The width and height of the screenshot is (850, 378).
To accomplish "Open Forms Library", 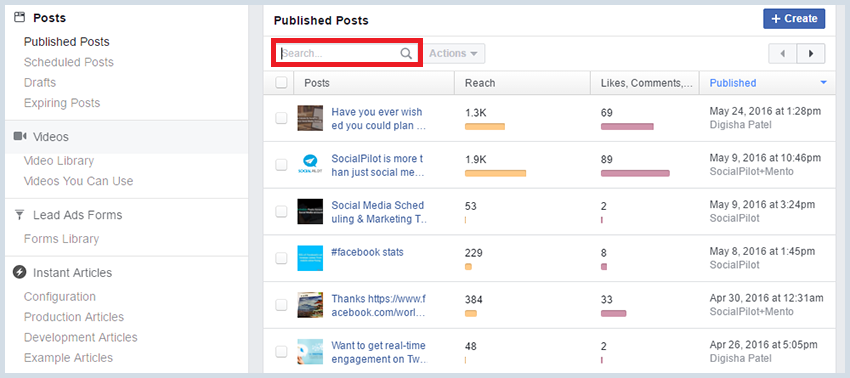I will tap(61, 239).
